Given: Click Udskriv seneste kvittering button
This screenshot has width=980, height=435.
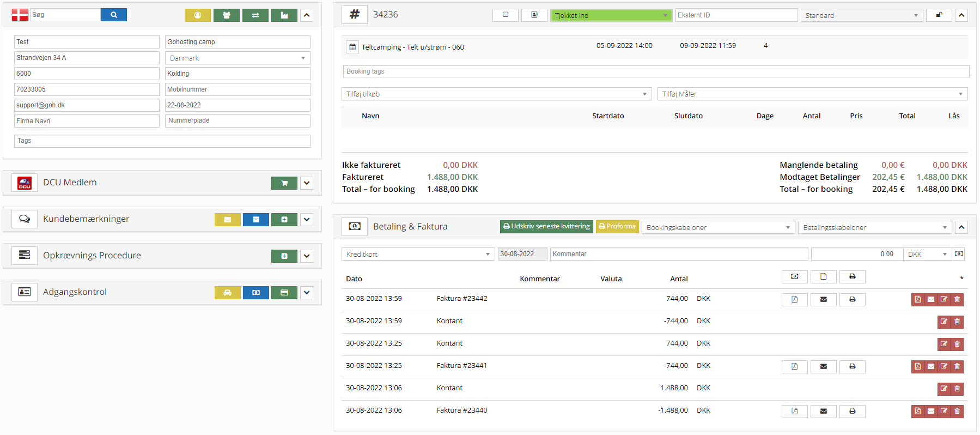Looking at the screenshot, I should pyautogui.click(x=546, y=226).
